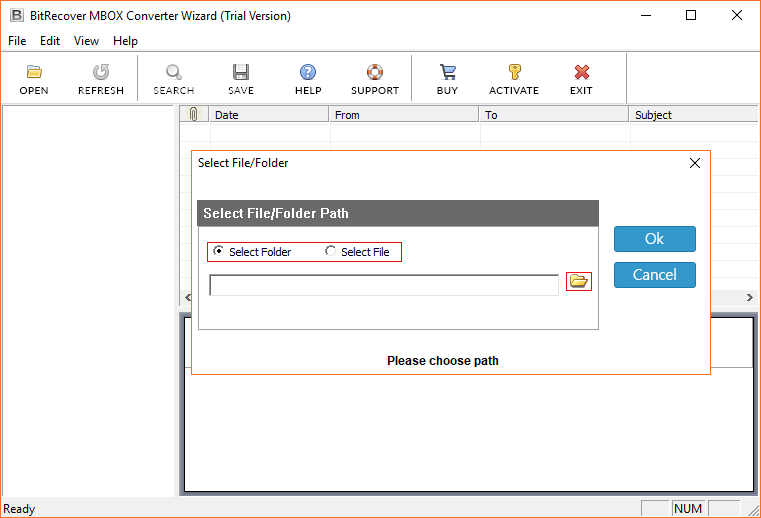Viewport: 761px width, 518px height.
Task: Click the red Exit toolbar icon
Action: [581, 72]
